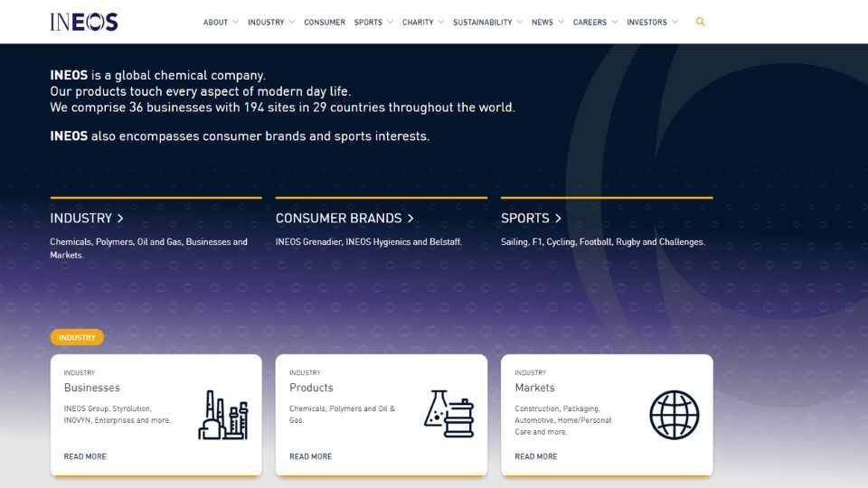Expand the Industry navigation dropdown
Viewport: 868px width, 488px height.
coord(271,22)
